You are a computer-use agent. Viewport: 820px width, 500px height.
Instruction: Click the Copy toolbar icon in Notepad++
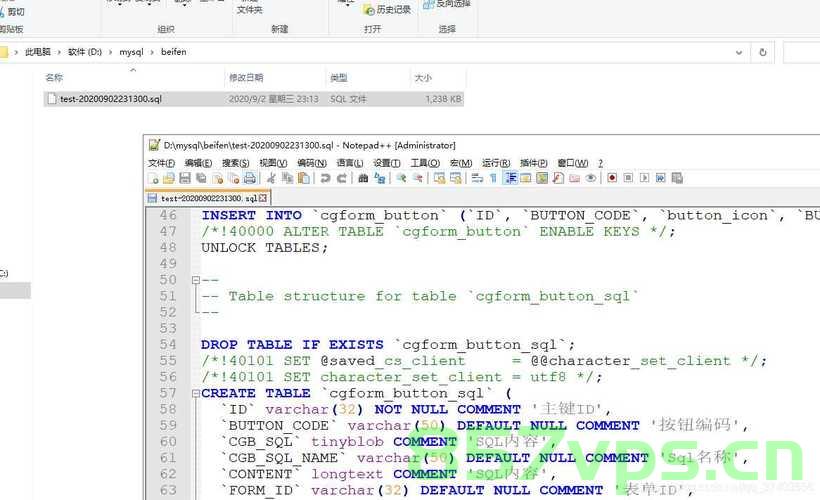point(287,178)
